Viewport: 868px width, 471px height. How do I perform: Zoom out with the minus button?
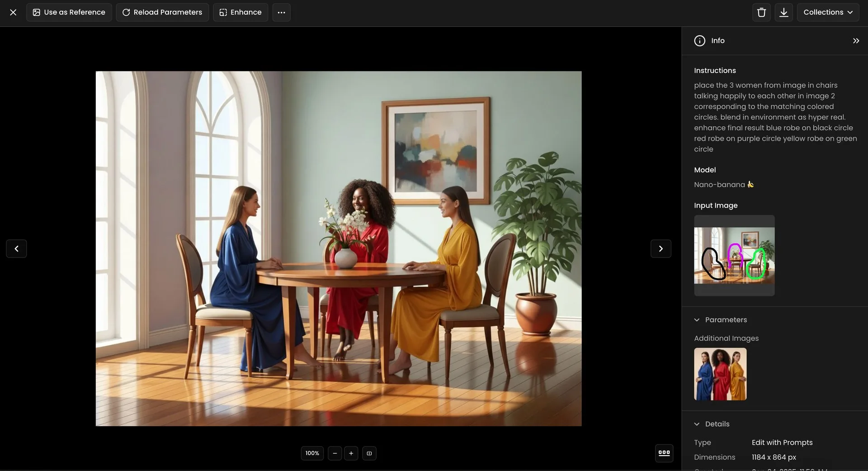pyautogui.click(x=335, y=453)
